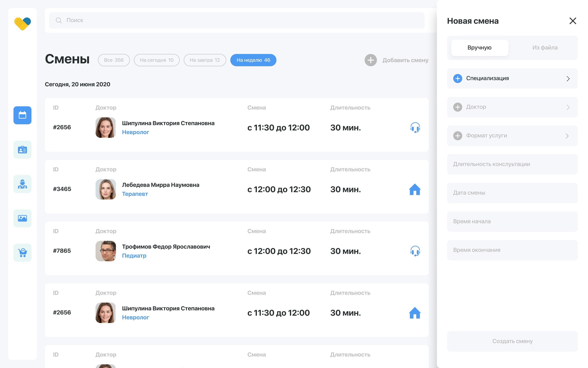This screenshot has height=368, width=588.
Task: Open the image gallery sidebar icon
Action: [x=22, y=218]
